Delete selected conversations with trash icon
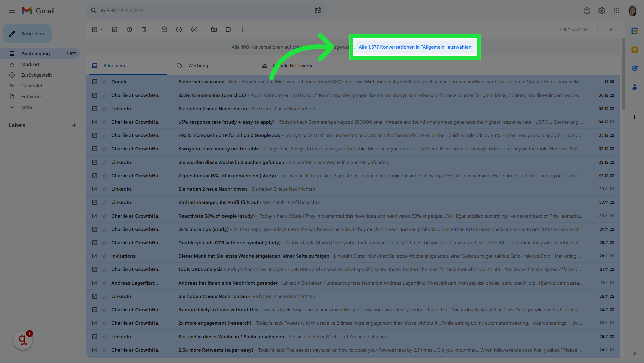The height and width of the screenshot is (363, 644). [144, 29]
